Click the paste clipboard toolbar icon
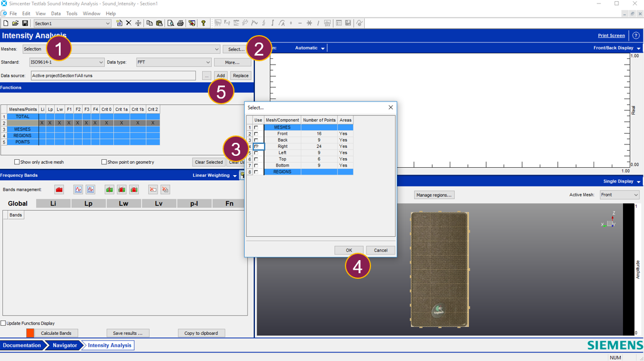Viewport: 644px width, 361px height. pyautogui.click(x=159, y=23)
